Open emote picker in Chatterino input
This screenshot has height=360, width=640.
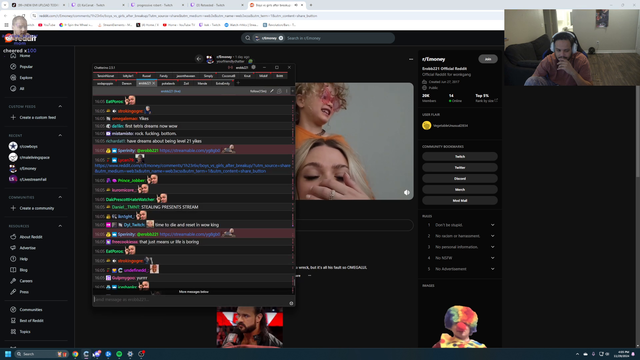pos(291,303)
